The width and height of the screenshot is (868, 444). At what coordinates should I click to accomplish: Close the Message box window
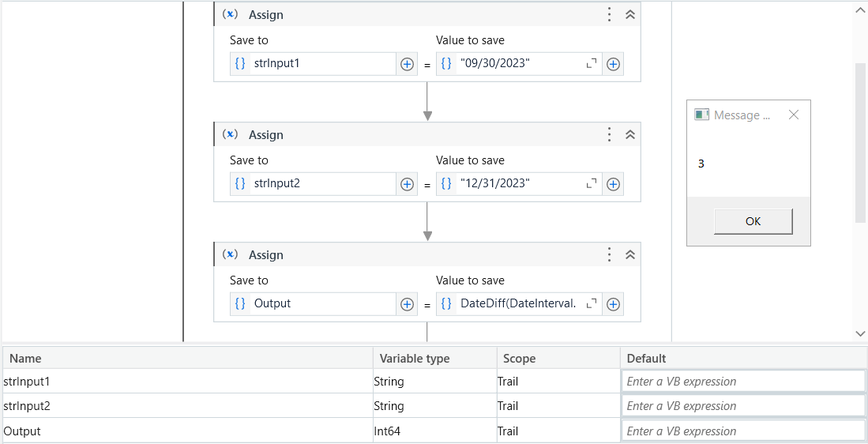794,115
